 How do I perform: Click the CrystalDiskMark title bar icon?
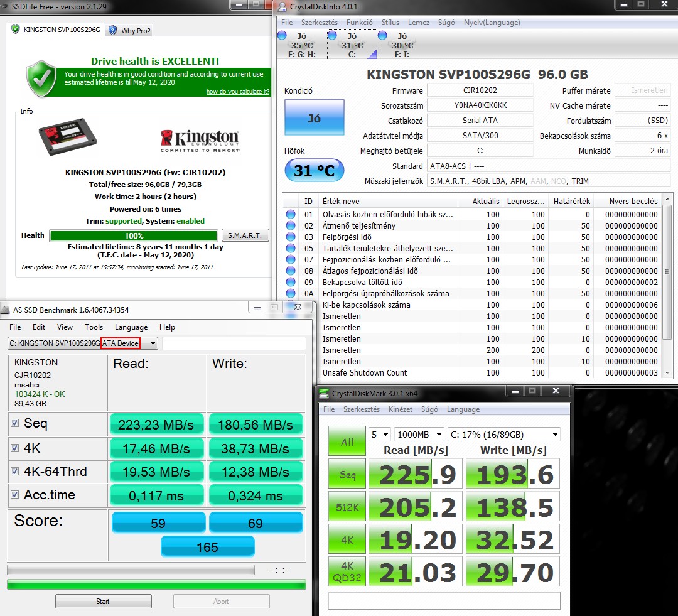324,393
